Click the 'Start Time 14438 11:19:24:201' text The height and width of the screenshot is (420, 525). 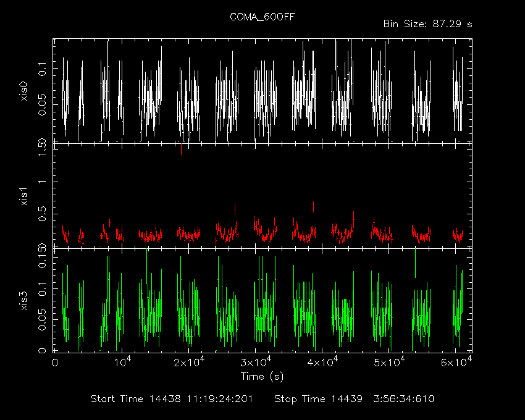click(172, 399)
